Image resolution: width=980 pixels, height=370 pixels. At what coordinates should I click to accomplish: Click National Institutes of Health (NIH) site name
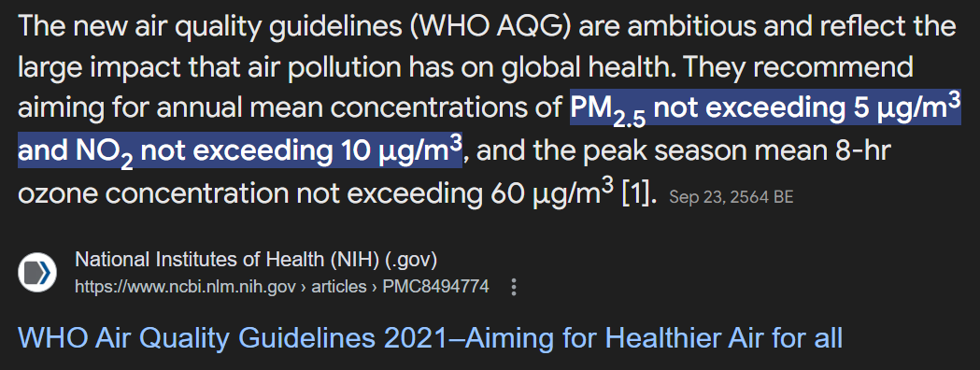coord(256,259)
